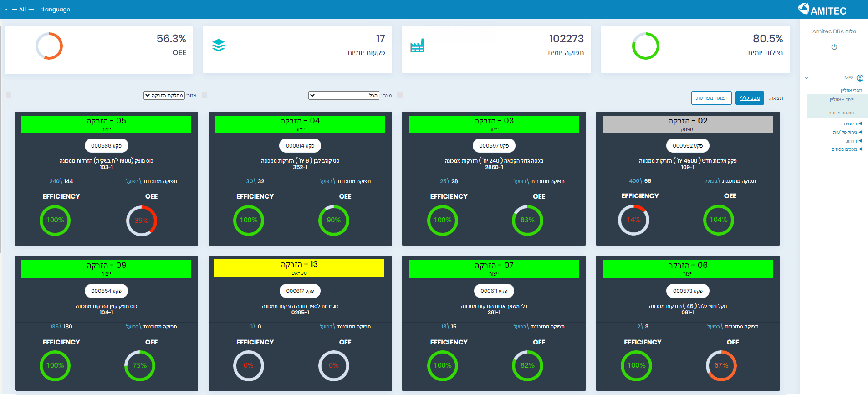The image size is (868, 395).
Task: Select סטטוס מכונות in the sidebar
Action: [x=841, y=113]
